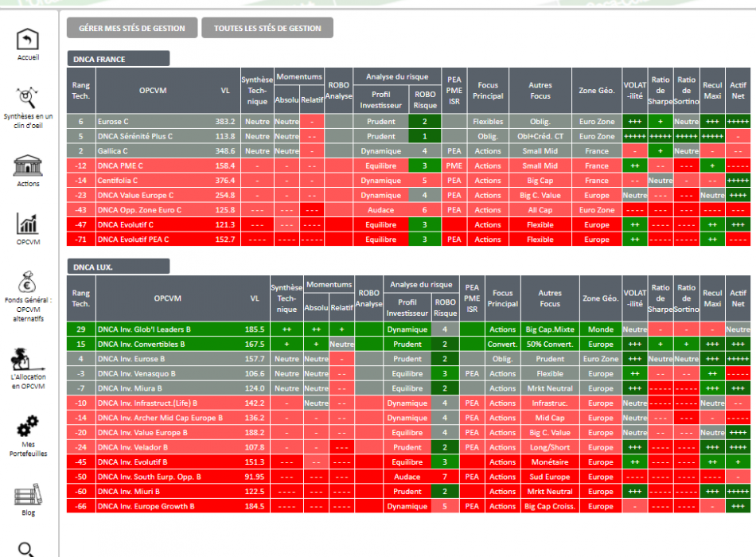Click Gérer mes stés de gestion button
Screen dimensions: 756x557
[132, 28]
